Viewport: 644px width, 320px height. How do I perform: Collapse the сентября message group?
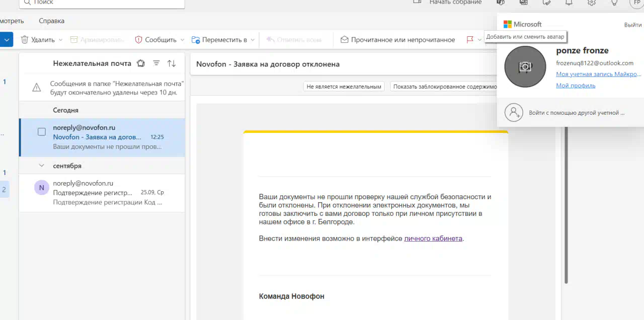click(42, 166)
